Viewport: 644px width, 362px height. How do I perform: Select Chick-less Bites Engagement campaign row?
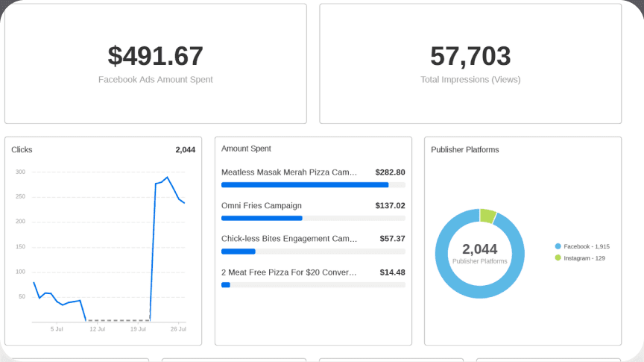tap(313, 244)
